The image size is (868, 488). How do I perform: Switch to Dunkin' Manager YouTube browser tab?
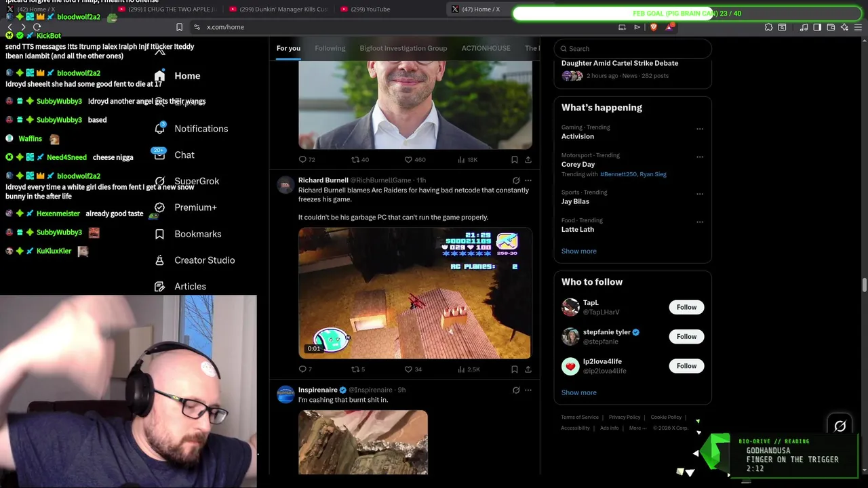pos(279,9)
